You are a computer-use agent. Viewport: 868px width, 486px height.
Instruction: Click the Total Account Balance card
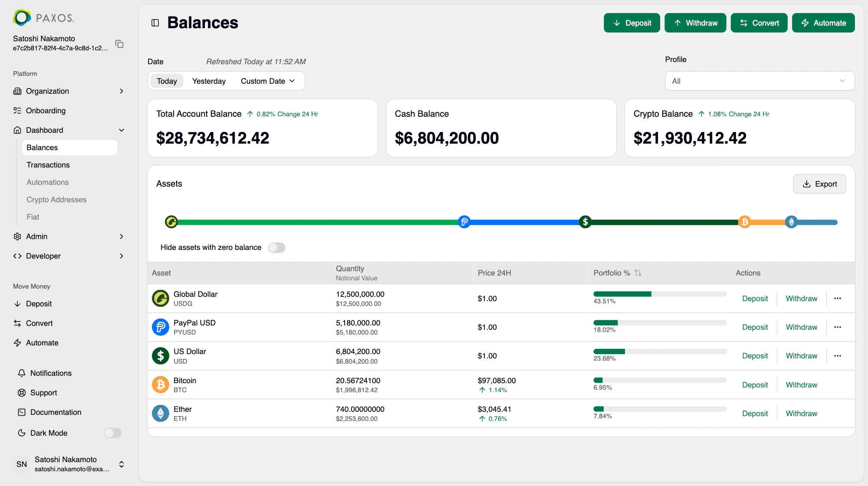click(263, 128)
